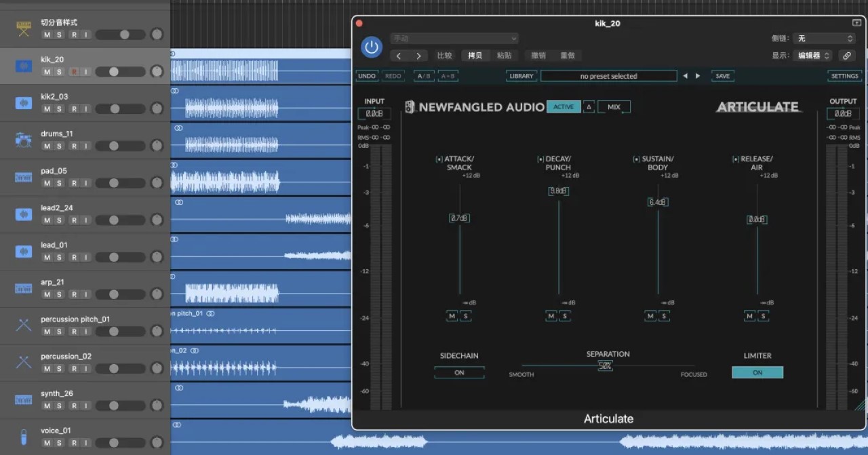Click the UNDO button in Articulate
The width and height of the screenshot is (868, 455).
pyautogui.click(x=367, y=76)
